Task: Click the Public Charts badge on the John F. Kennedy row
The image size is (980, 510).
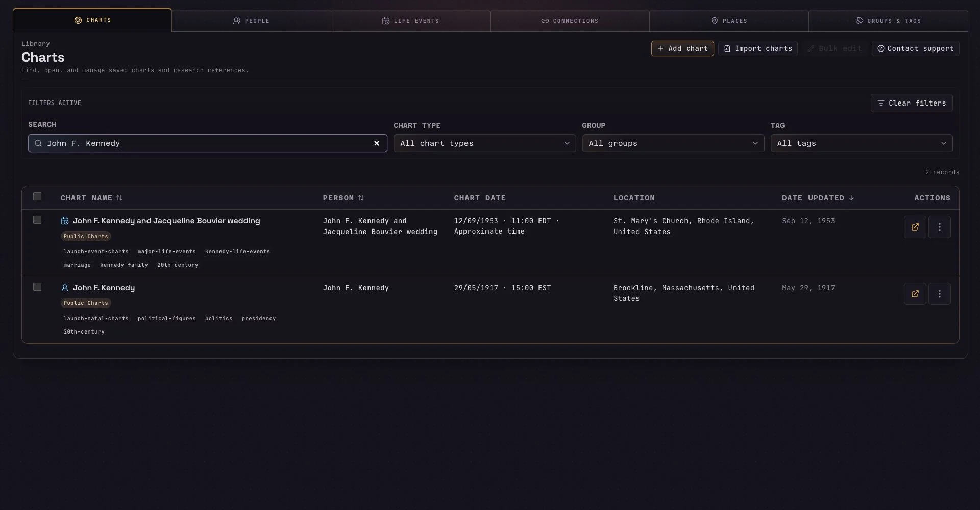Action: click(86, 303)
